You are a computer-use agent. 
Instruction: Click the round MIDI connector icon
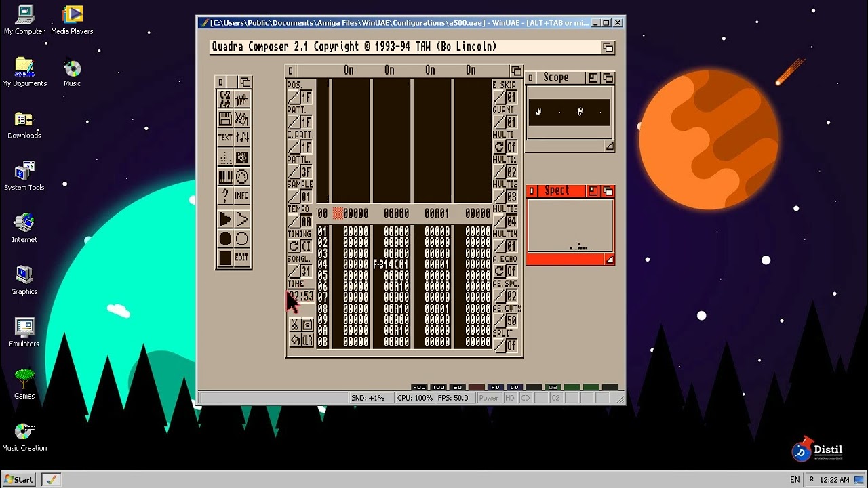point(241,177)
